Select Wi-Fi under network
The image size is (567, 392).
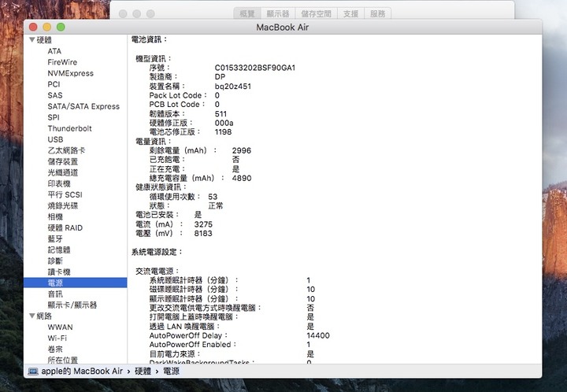tap(57, 338)
